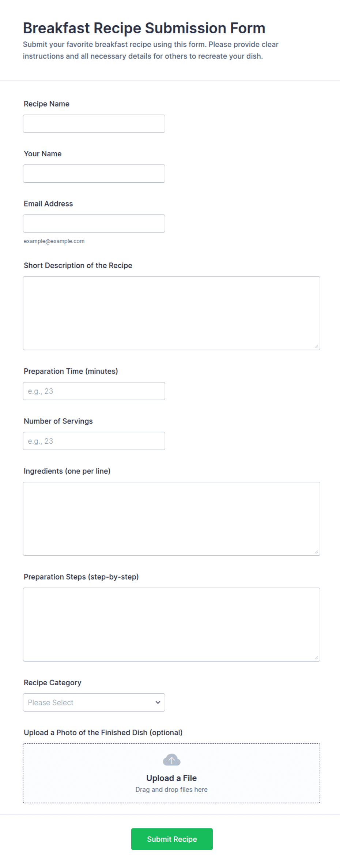Focus the Recipe Name input field
The width and height of the screenshot is (340, 868).
[94, 124]
